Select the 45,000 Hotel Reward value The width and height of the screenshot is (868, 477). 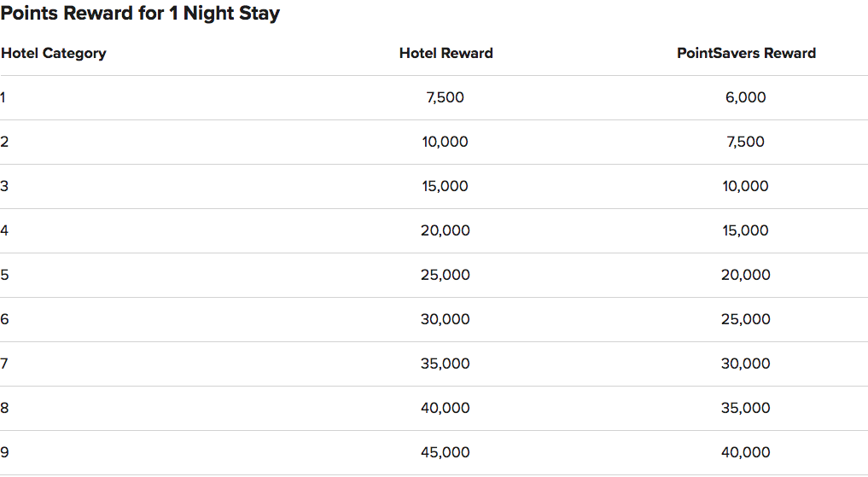click(x=445, y=452)
